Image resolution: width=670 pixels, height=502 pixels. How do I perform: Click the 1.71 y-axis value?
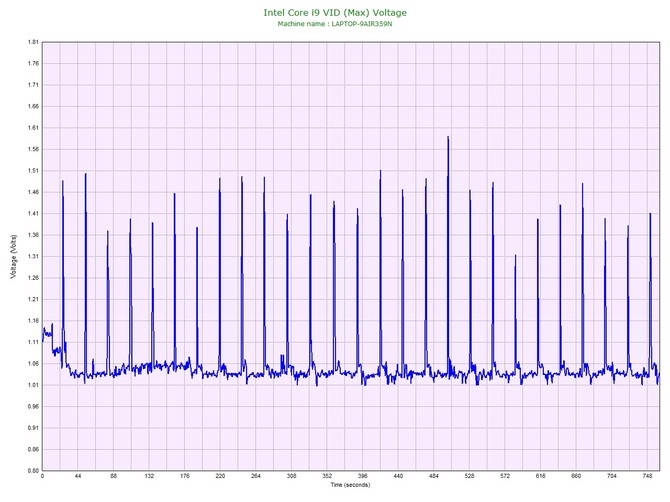pos(33,85)
